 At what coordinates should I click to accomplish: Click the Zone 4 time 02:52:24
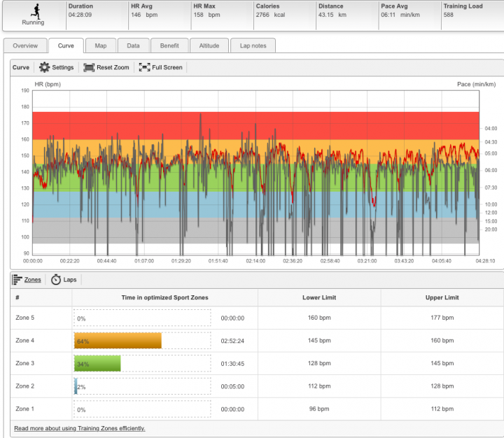[x=232, y=341]
